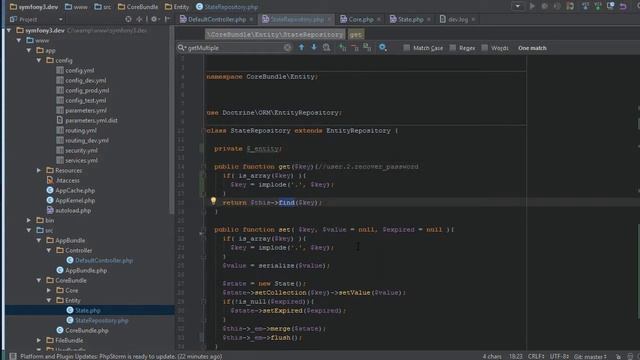Screen dimensions: 640x360
Task: Click add selection for next occurrence icon
Action: [342, 47]
